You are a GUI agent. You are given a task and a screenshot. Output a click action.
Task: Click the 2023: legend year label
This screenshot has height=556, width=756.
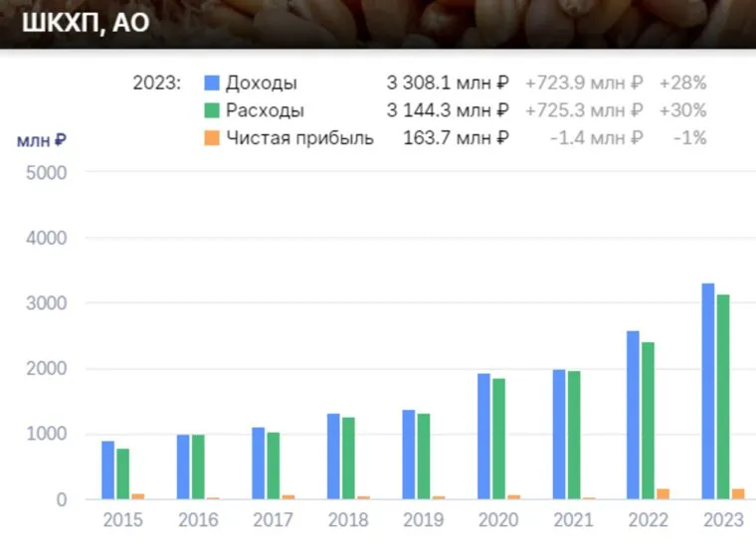[x=157, y=84]
